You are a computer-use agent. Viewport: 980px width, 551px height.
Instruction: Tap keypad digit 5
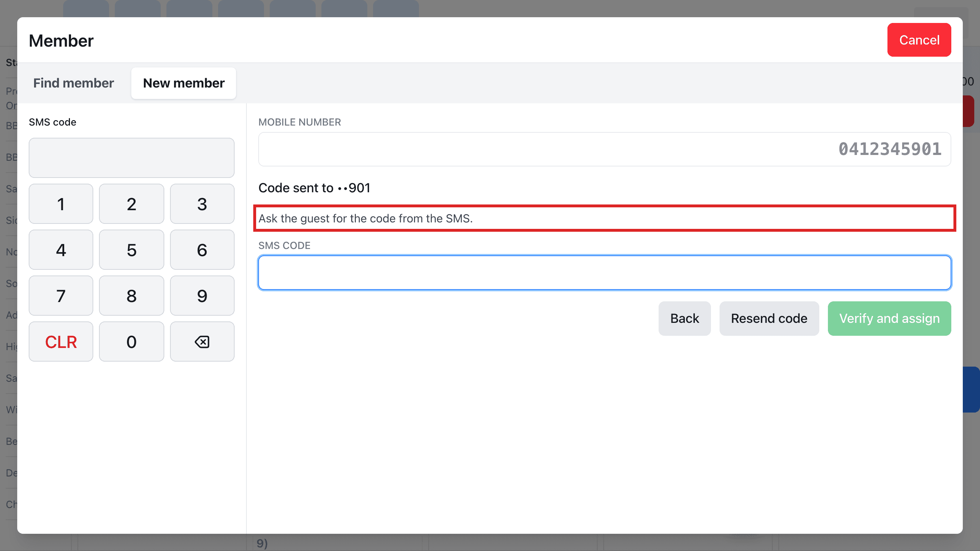click(x=132, y=250)
